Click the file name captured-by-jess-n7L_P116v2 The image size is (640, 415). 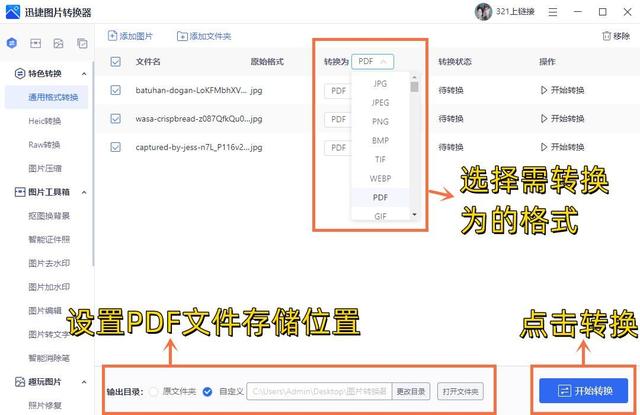191,147
